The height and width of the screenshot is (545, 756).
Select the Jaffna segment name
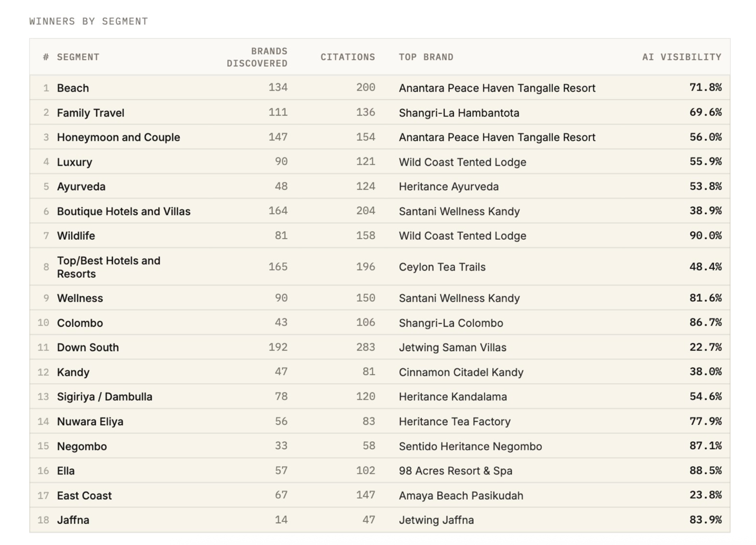click(x=73, y=520)
